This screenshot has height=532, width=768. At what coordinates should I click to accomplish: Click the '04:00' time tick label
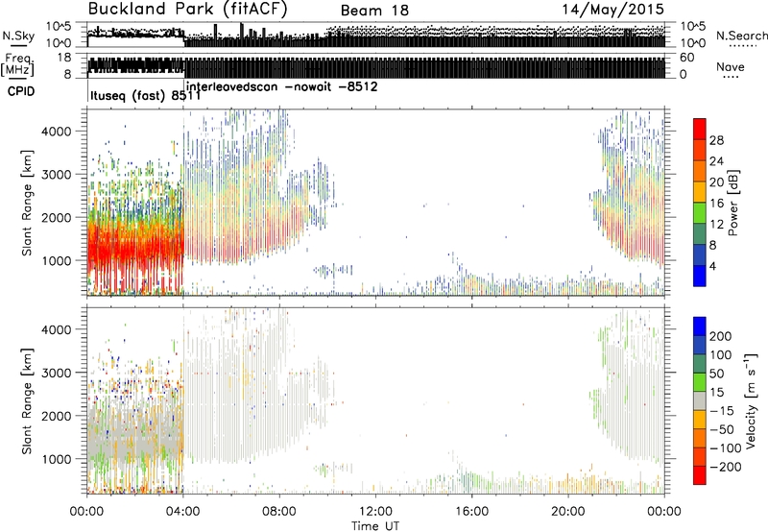183,512
